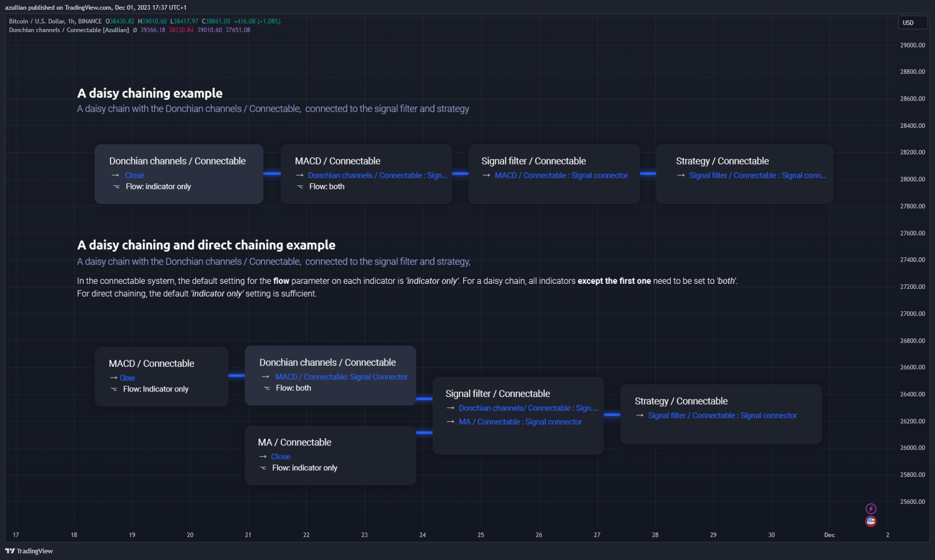
Task: Click the bold 'except the first one' text
Action: (615, 281)
